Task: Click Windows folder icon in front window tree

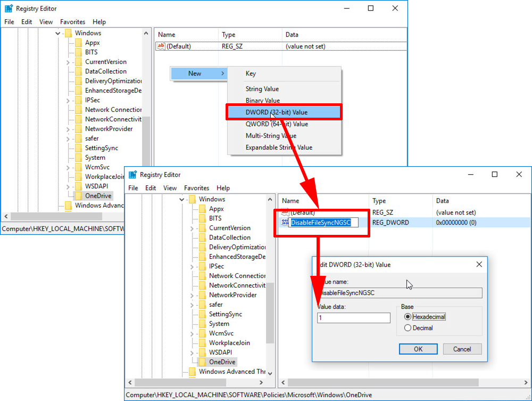Action: [192, 199]
